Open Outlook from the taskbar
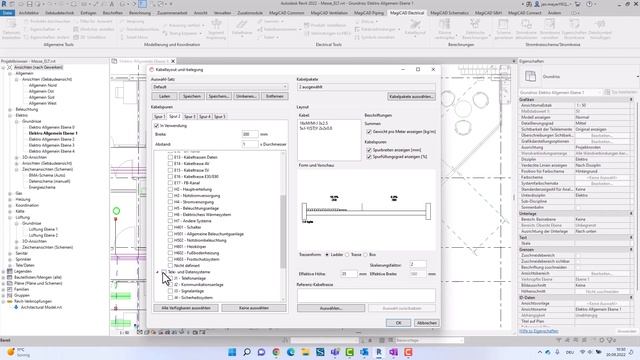Viewport: 640px width, 360px height. 364,352
